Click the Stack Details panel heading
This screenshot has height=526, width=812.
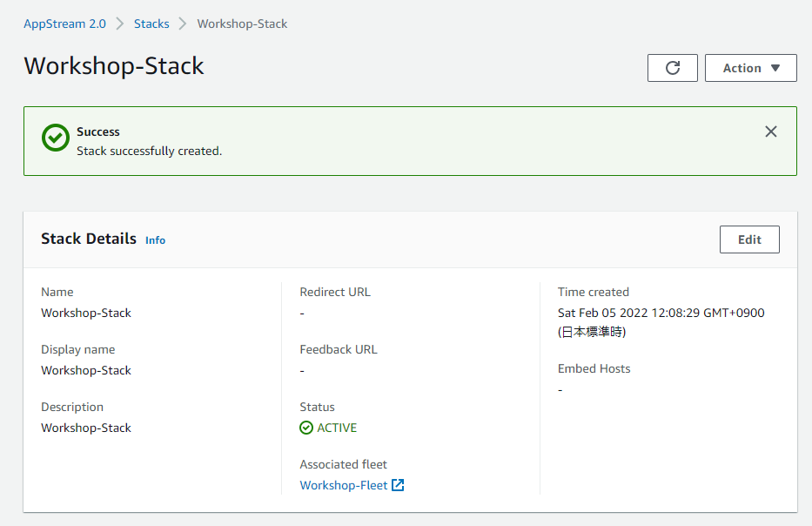point(89,239)
